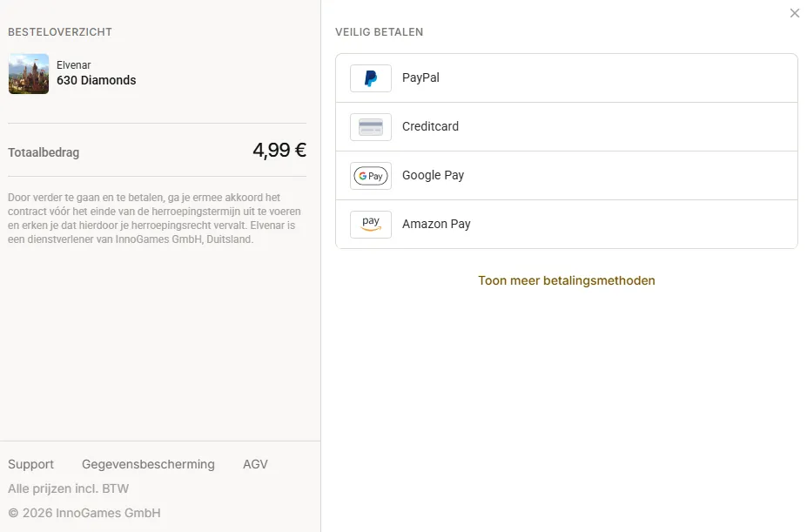Click the Totaalbedrag label

(x=44, y=152)
